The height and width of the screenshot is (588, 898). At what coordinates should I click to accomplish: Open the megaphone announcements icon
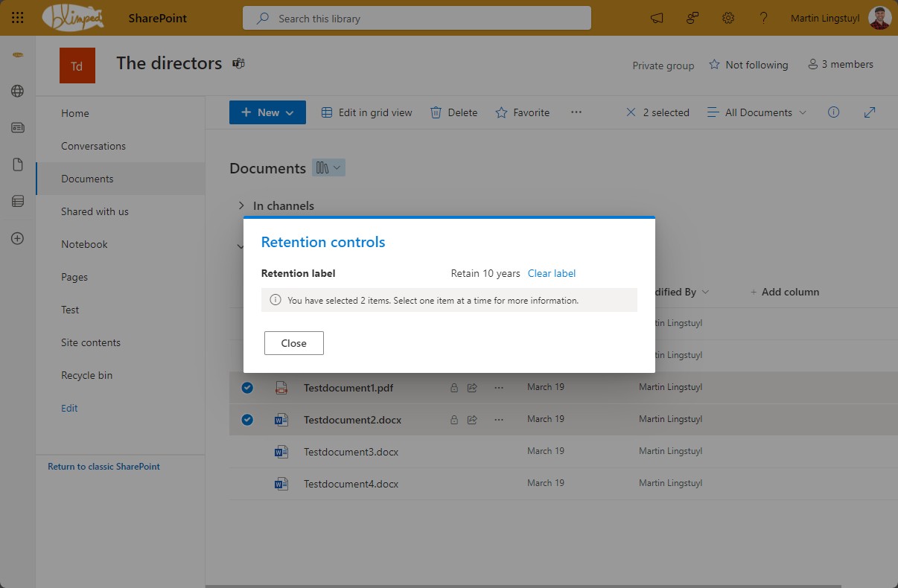tap(657, 18)
